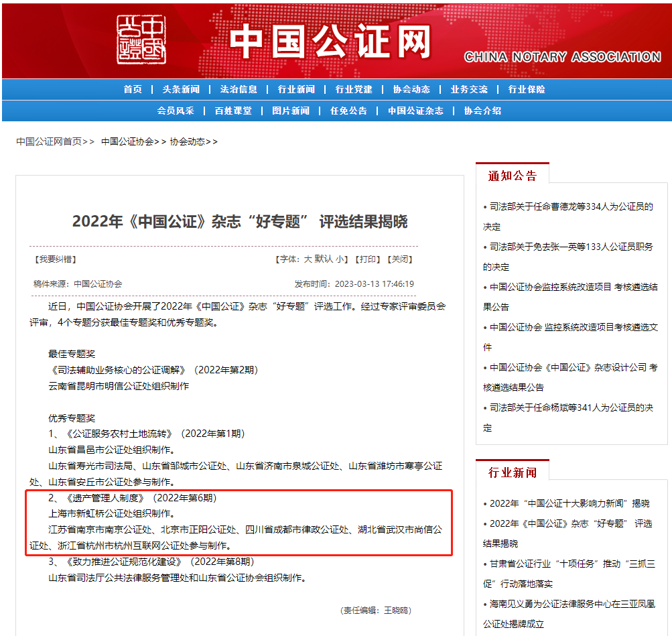672x636 pixels.
Task: Click the line 云南省昆明市明信公证处组织制作
Action: pyautogui.click(x=119, y=386)
